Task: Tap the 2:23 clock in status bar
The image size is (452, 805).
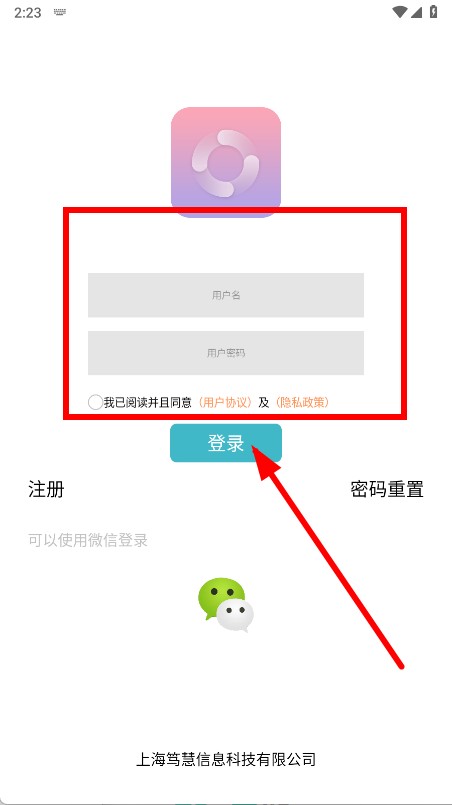Action: (x=28, y=12)
